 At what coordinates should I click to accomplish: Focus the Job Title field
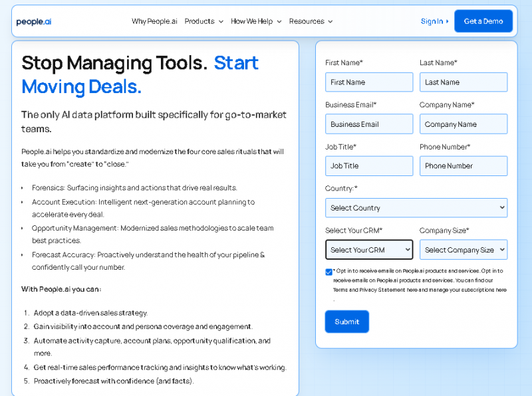(x=368, y=166)
